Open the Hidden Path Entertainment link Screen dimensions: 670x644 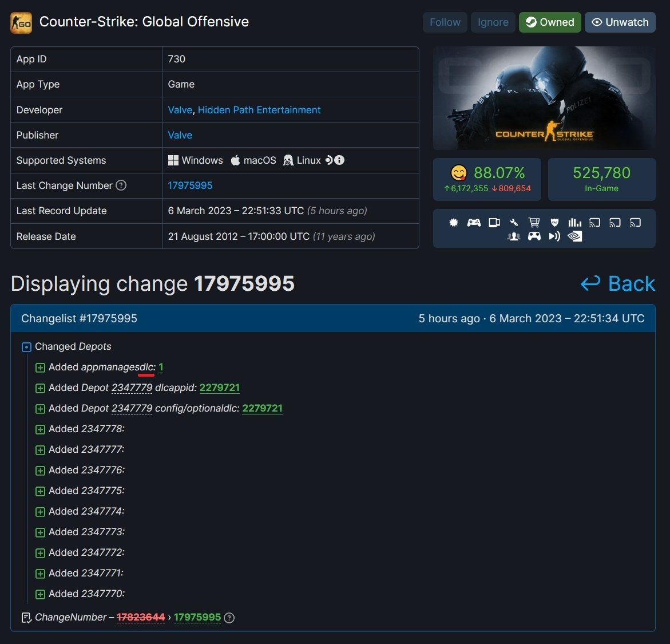(x=259, y=110)
